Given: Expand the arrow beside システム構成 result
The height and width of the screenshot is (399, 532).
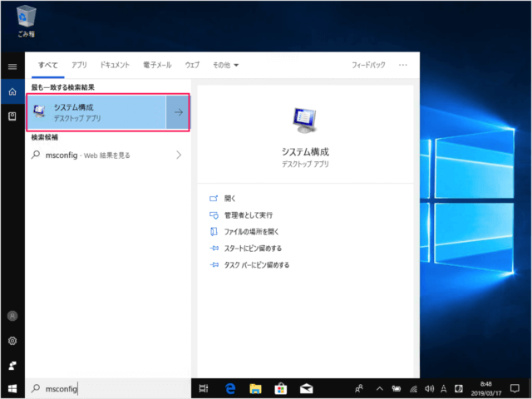Looking at the screenshot, I should [x=177, y=112].
